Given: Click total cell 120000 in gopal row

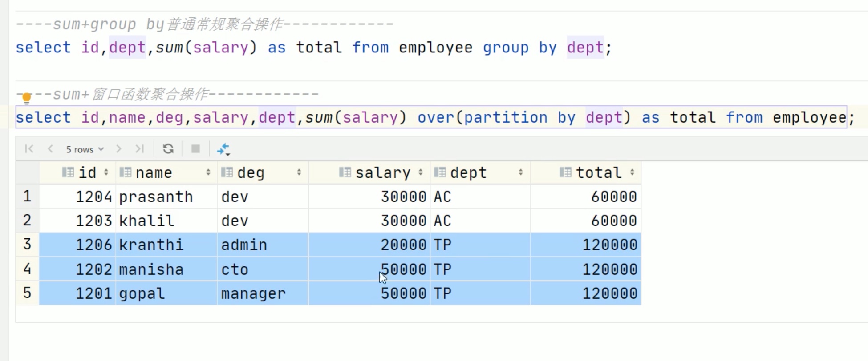Looking at the screenshot, I should point(586,293).
